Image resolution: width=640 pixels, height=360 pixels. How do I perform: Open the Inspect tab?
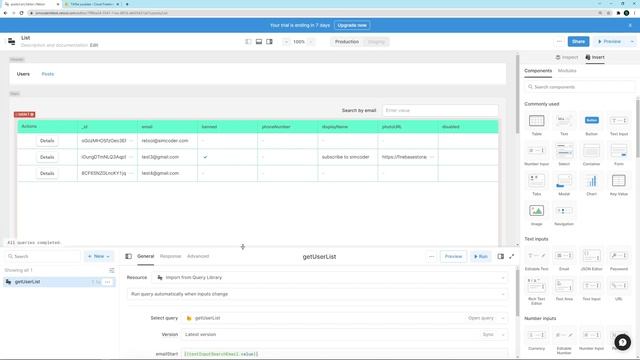click(x=567, y=57)
